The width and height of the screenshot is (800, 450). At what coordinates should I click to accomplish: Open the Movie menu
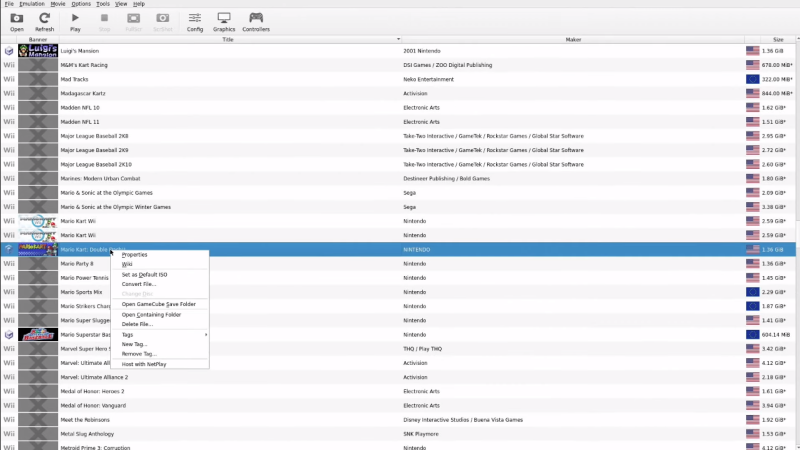[58, 4]
